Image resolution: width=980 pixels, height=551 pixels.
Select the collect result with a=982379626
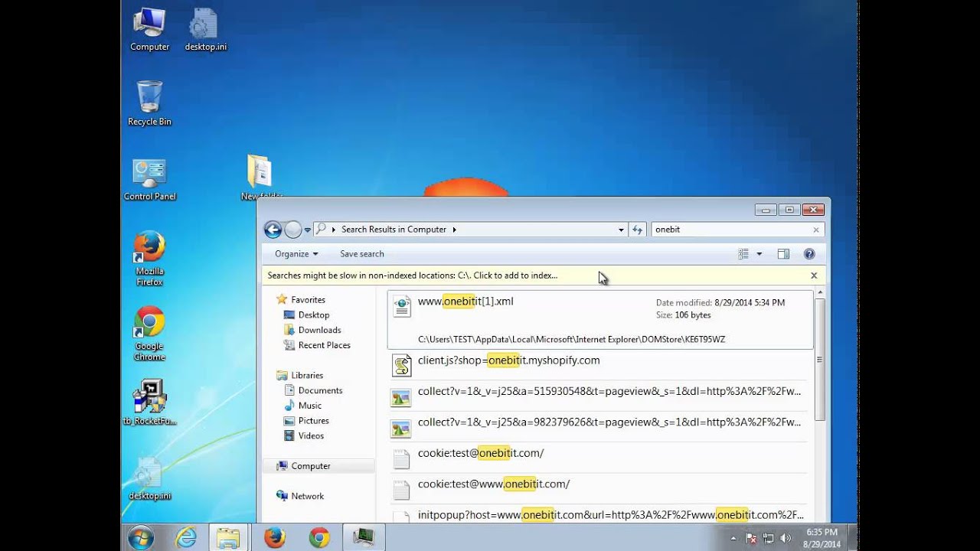click(x=599, y=426)
